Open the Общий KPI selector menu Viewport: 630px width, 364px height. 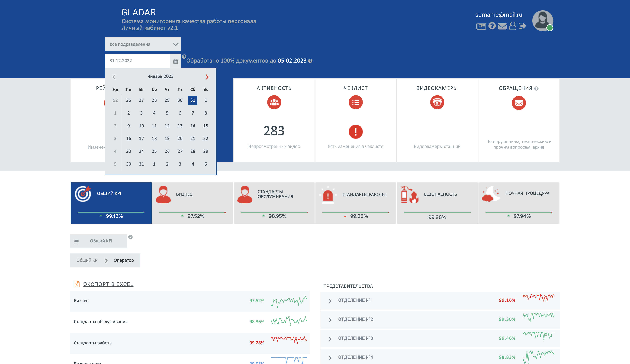tap(99, 241)
